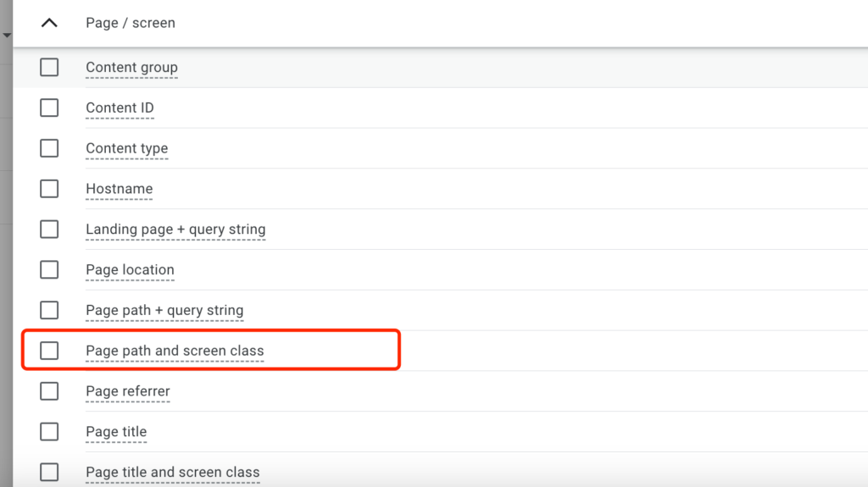Check Landing page + query string box

[x=49, y=230]
